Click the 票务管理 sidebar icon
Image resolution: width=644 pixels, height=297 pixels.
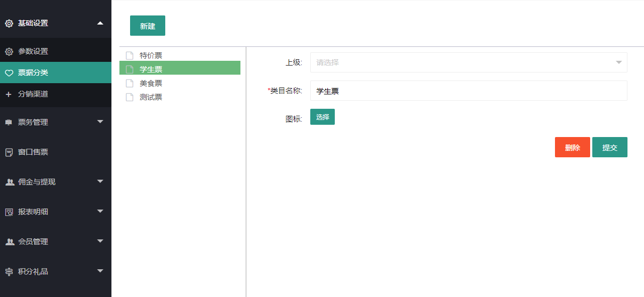[9, 122]
